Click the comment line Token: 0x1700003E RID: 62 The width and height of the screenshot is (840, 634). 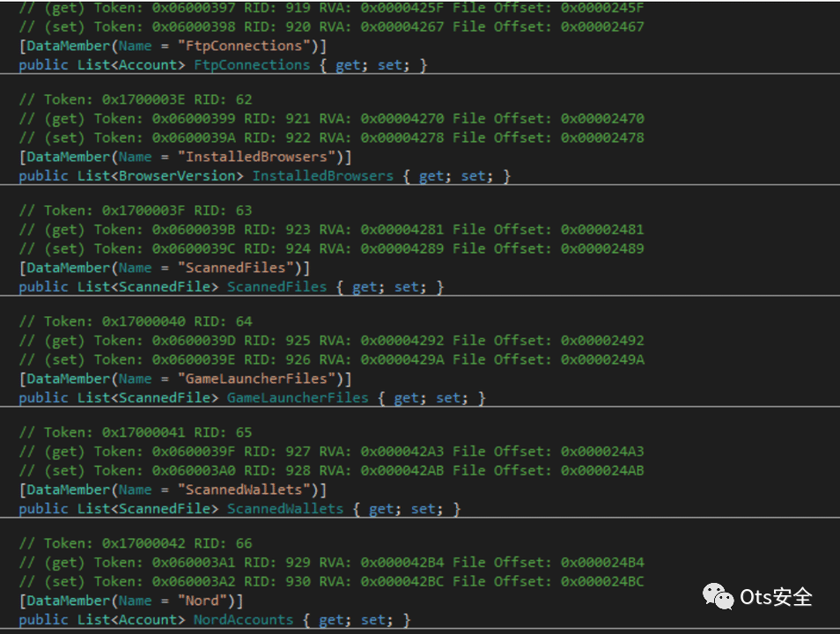click(136, 100)
